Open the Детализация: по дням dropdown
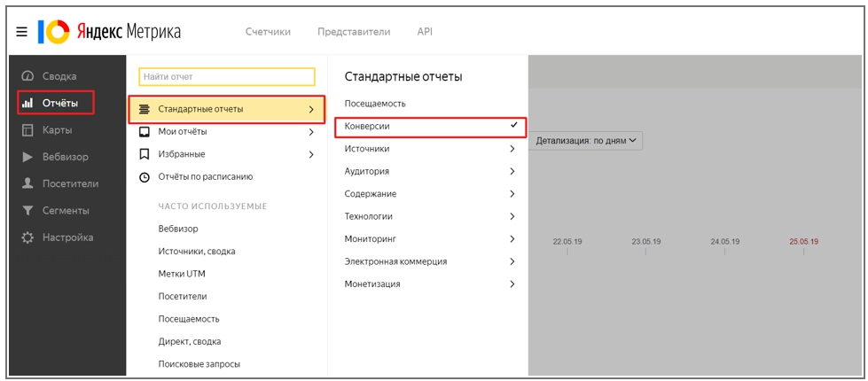This screenshot has height=381, width=868. click(x=587, y=141)
